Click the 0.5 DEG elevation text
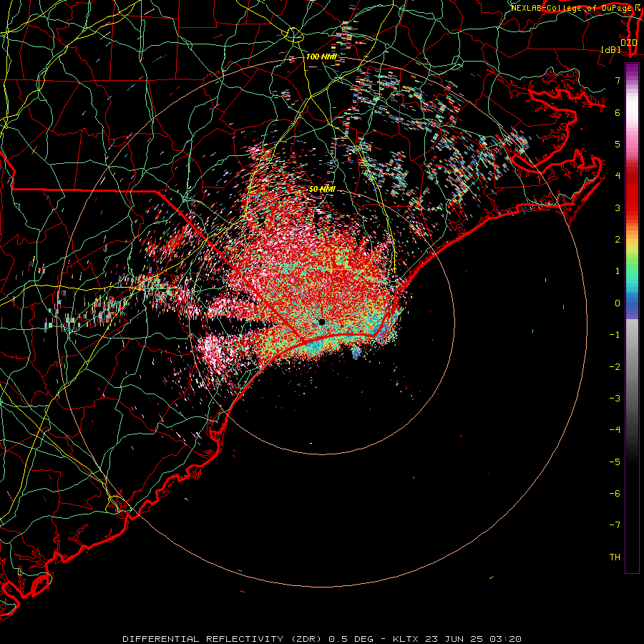This screenshot has width=644, height=644. [351, 639]
